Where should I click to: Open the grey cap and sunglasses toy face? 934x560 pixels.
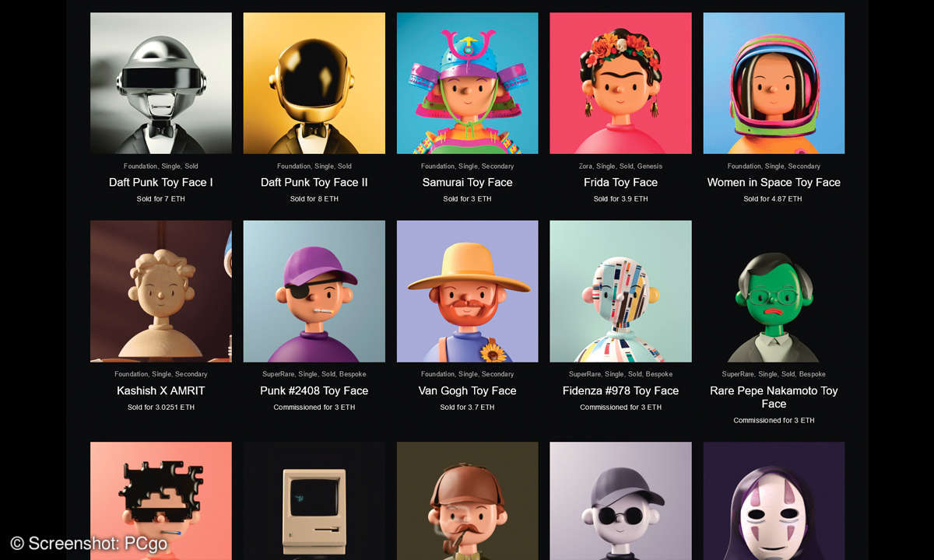tap(620, 501)
